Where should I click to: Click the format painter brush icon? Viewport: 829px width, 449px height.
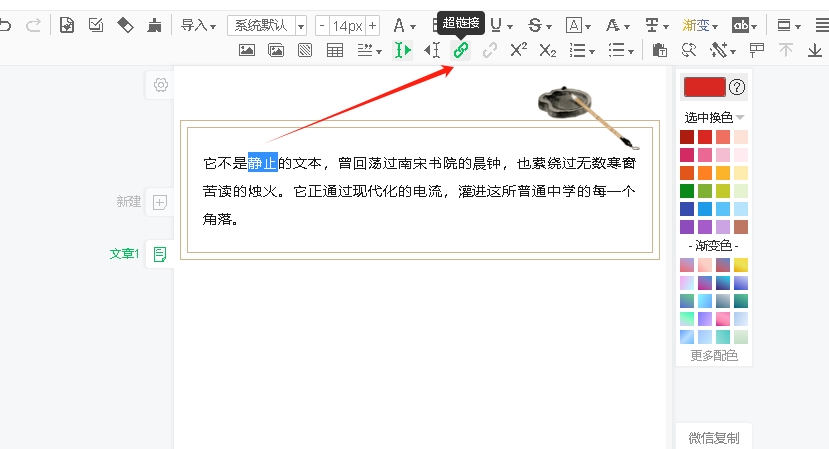154,25
